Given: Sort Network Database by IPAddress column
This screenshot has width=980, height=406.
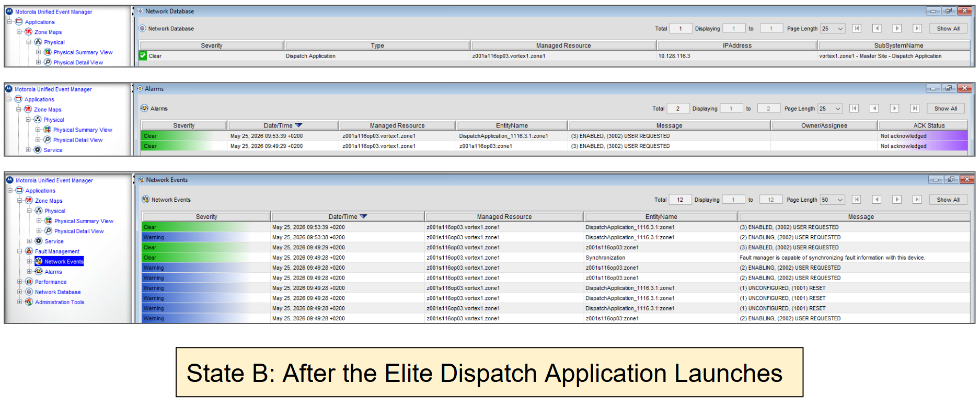Looking at the screenshot, I should (737, 45).
